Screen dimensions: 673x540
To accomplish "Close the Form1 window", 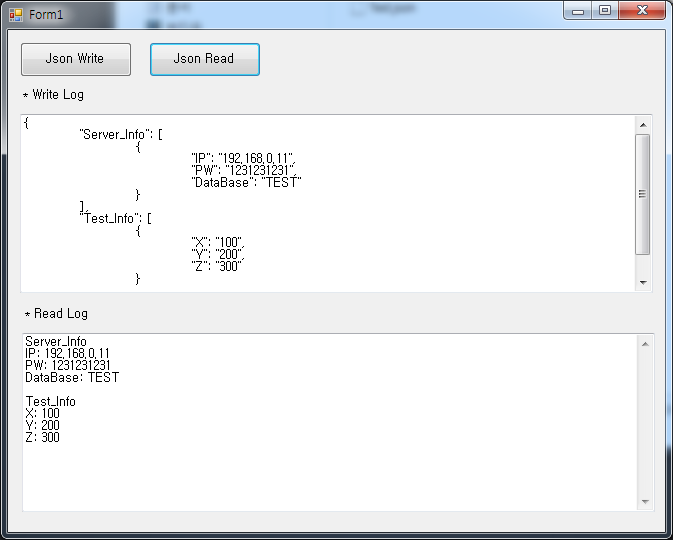I will pos(642,11).
